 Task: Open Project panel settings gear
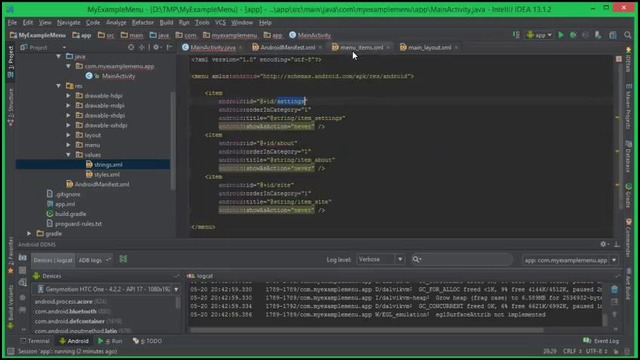pos(156,47)
